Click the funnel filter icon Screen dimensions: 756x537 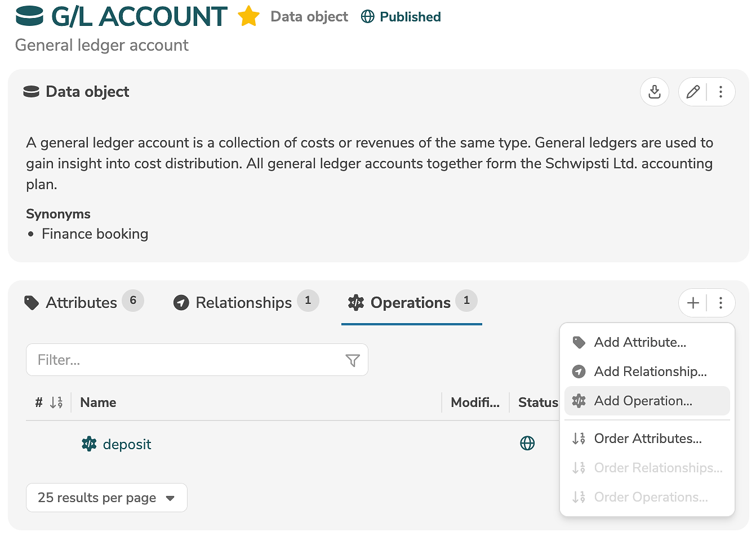point(353,360)
